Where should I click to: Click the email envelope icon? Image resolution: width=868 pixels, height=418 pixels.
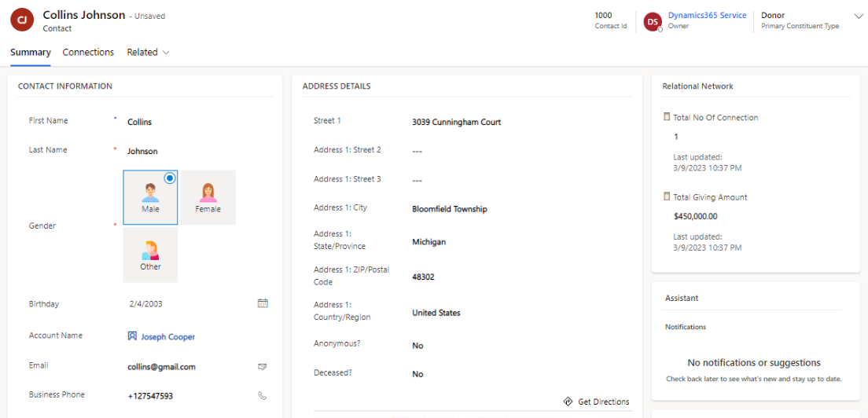263,367
